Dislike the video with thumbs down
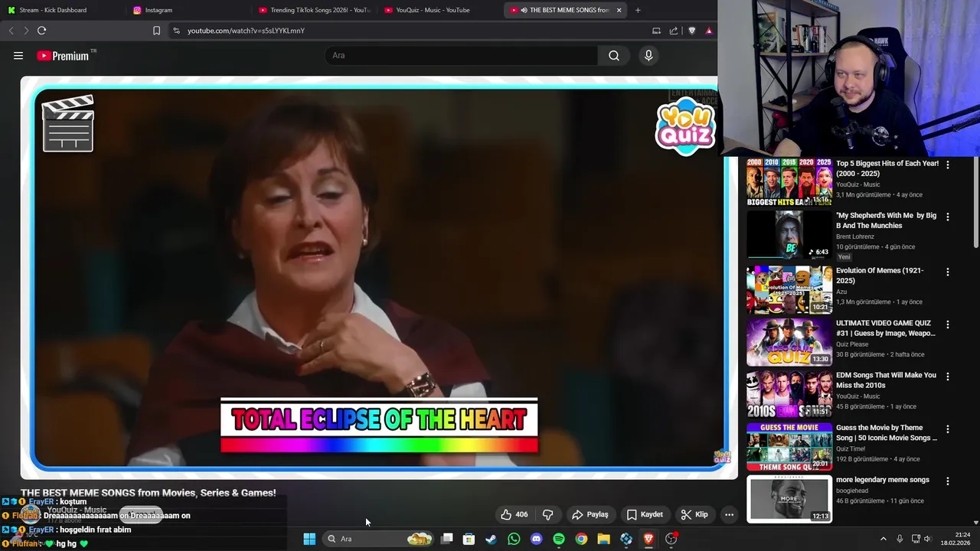This screenshot has width=980, height=551. coord(548,515)
